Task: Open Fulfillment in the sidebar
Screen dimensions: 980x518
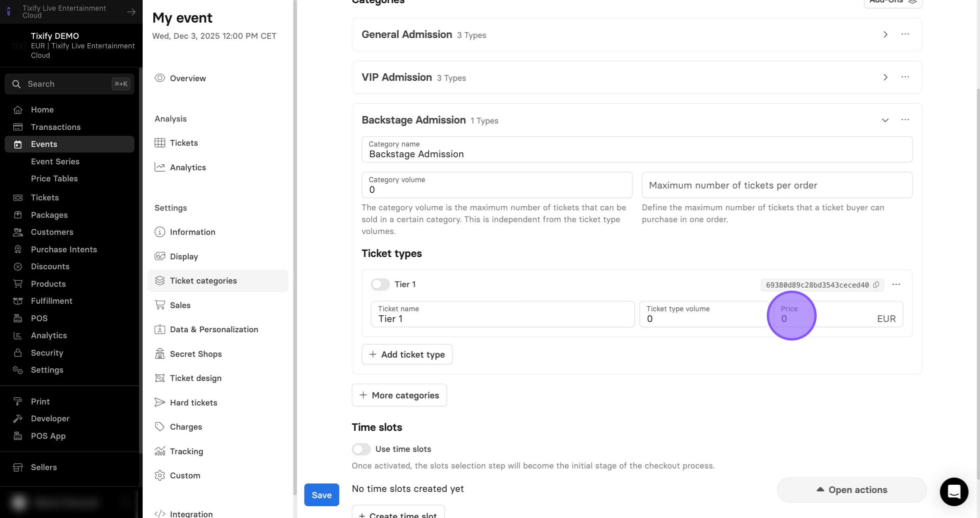Action: [x=69, y=301]
